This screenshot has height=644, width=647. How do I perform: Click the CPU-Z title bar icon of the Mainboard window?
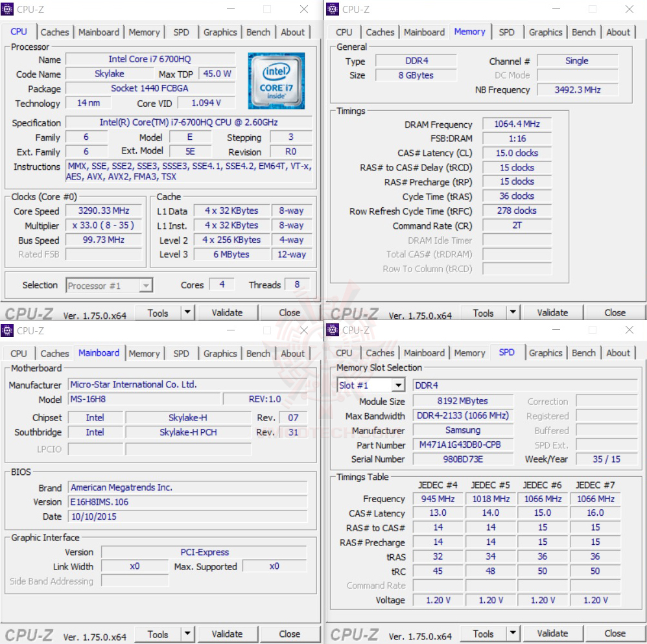coord(7,330)
